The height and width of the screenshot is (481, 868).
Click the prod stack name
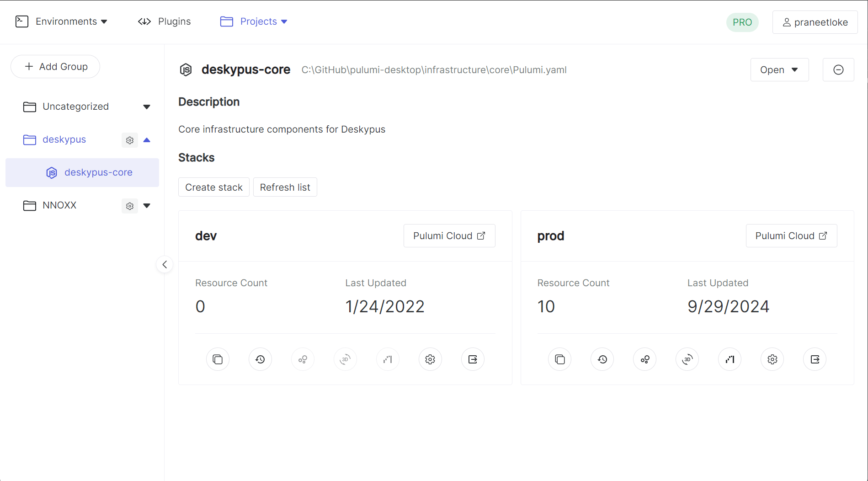click(x=551, y=236)
